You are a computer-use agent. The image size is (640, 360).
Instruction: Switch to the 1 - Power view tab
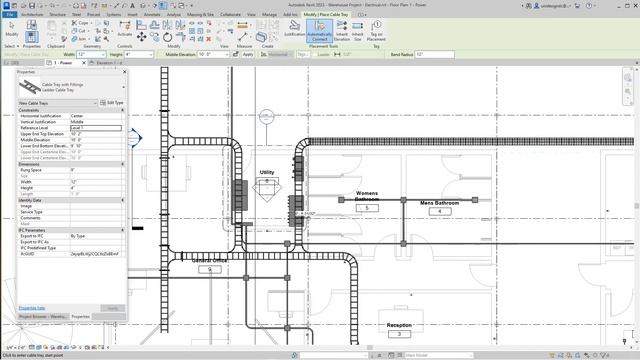point(63,63)
